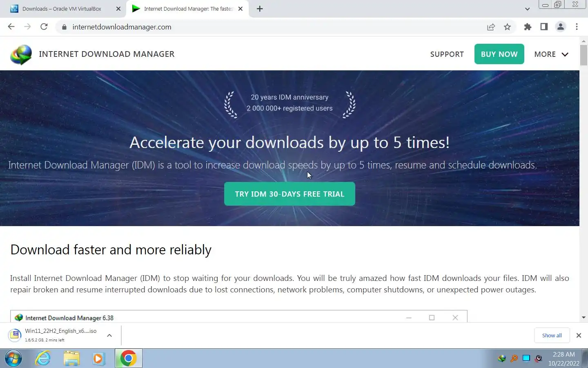Expand the MORE dropdown menu

click(551, 54)
